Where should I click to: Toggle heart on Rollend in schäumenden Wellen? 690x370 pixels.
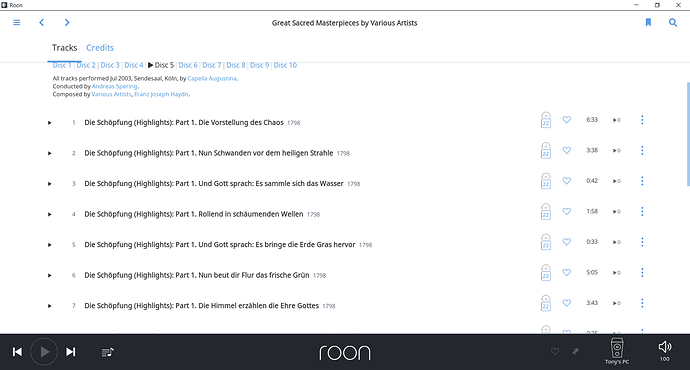[x=567, y=211]
